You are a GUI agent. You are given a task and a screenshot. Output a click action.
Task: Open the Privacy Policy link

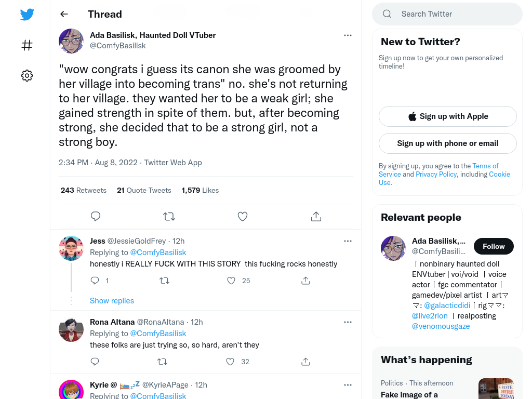click(x=436, y=174)
